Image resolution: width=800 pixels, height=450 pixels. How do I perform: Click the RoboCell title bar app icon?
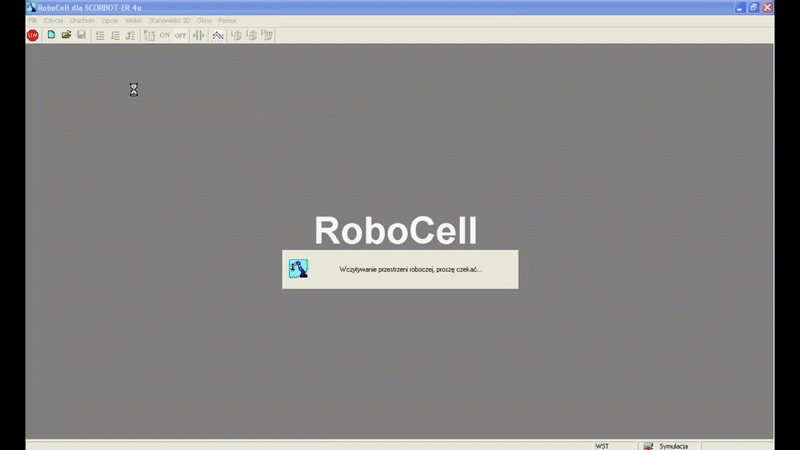(31, 7)
